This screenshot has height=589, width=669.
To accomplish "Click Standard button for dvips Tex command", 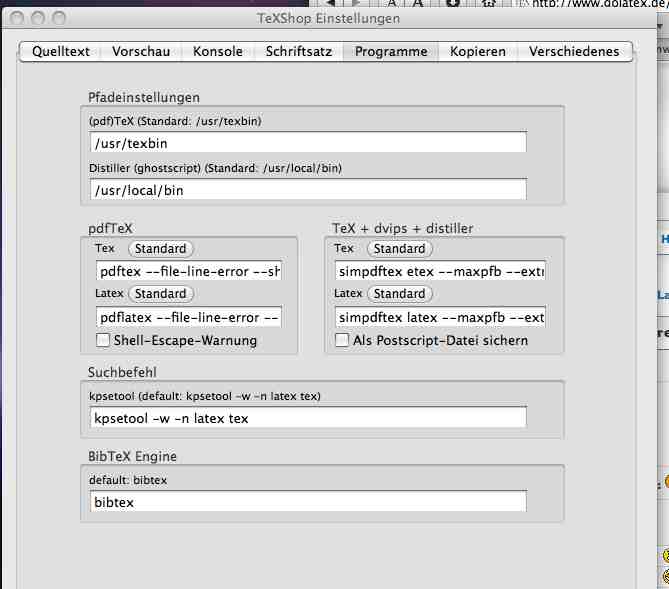I will point(399,248).
